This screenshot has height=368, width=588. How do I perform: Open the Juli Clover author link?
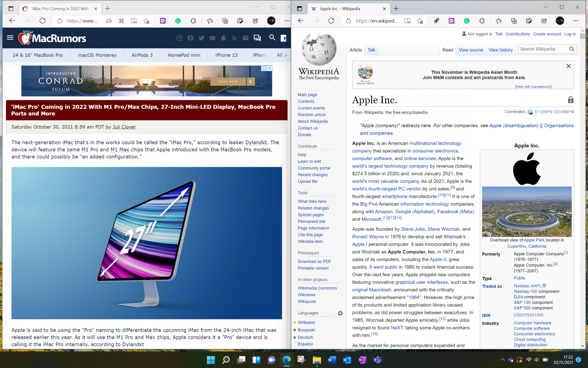coord(124,127)
